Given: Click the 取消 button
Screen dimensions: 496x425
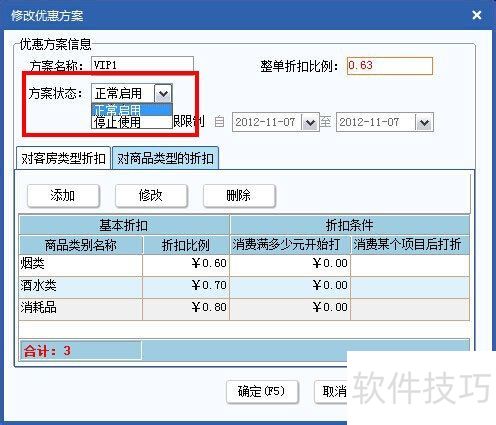Looking at the screenshot, I should point(332,391).
